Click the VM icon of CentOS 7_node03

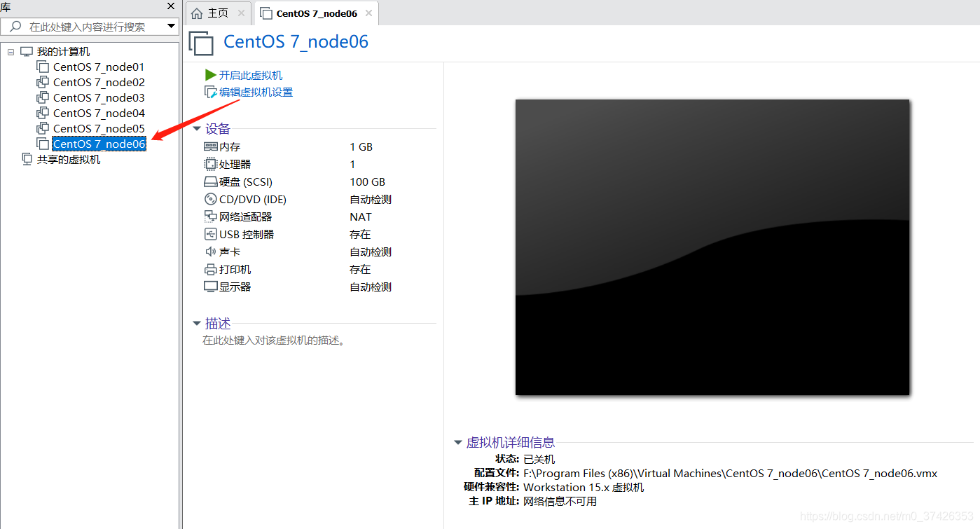pos(43,98)
